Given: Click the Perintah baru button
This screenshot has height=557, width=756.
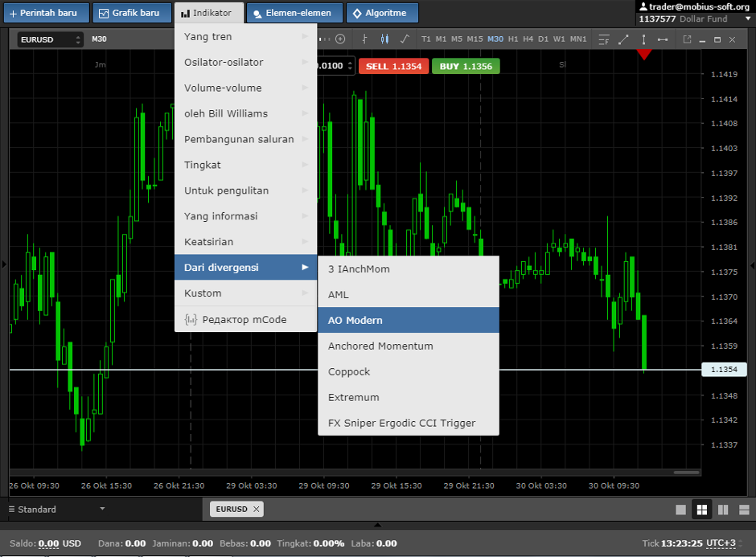Looking at the screenshot, I should click(47, 13).
